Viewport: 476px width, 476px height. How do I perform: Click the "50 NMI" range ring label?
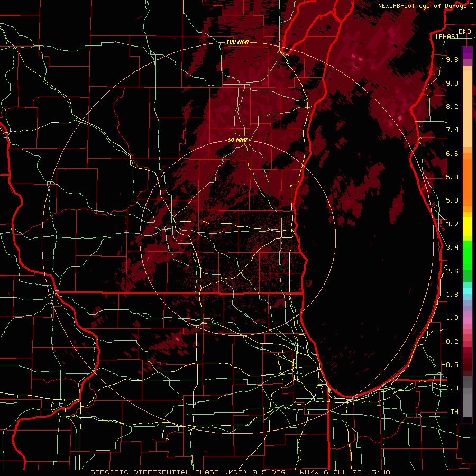237,140
